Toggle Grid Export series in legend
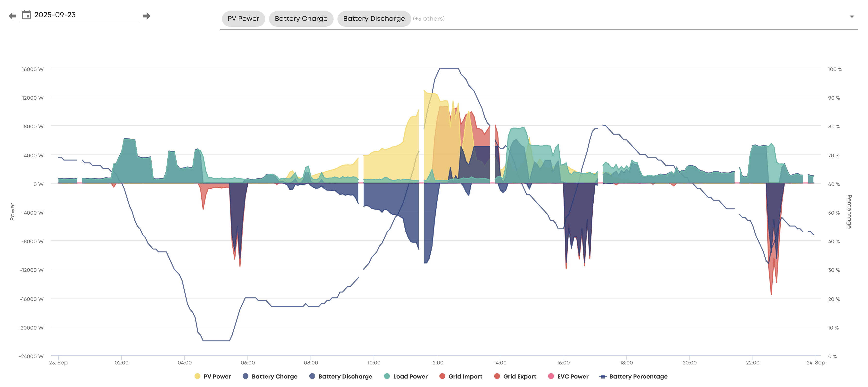868x387 pixels. pos(515,376)
